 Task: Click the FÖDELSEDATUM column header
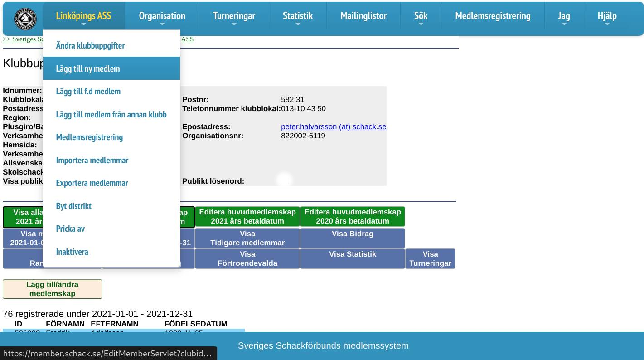pos(196,324)
